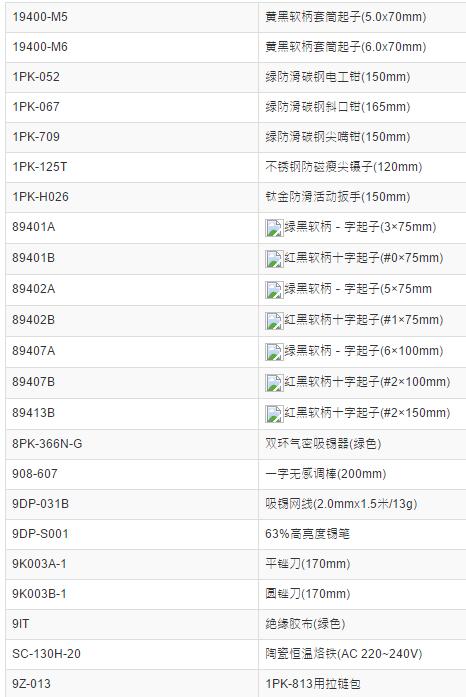Select the 19400-M5 model cell
The width and height of the screenshot is (466, 697).
[x=132, y=17]
